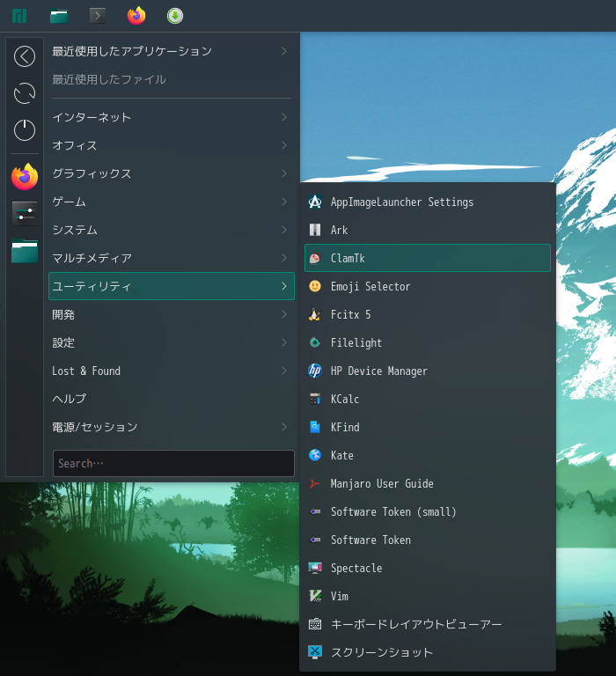This screenshot has width=616, height=676.
Task: Click the green download updater panel icon
Action: (x=175, y=16)
